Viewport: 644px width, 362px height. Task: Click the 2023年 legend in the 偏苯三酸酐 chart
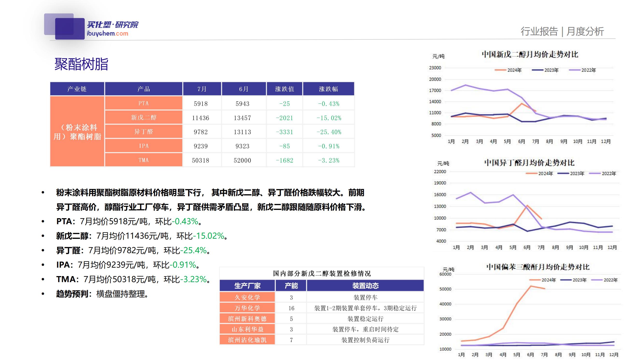click(573, 280)
